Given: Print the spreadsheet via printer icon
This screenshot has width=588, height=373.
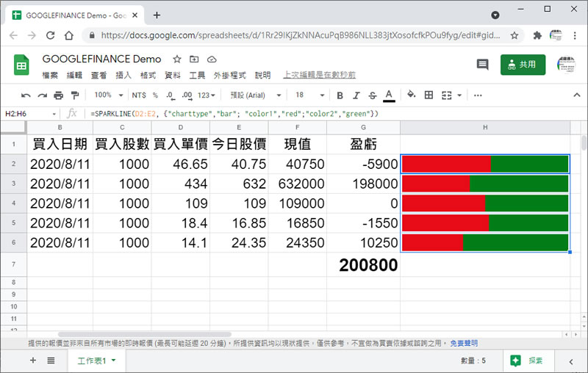Looking at the screenshot, I should 59,95.
